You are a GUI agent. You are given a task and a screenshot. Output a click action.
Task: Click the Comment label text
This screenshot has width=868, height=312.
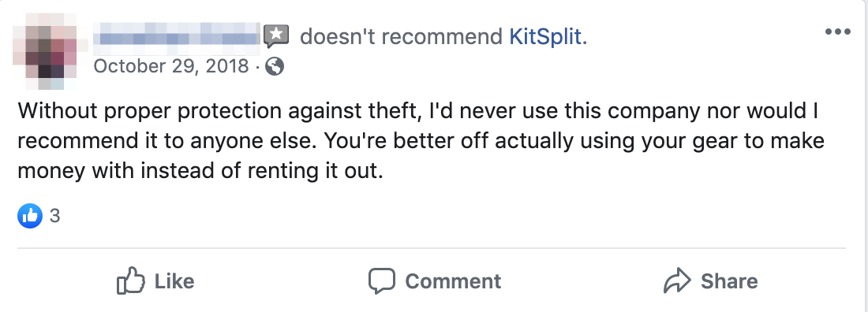tap(453, 281)
